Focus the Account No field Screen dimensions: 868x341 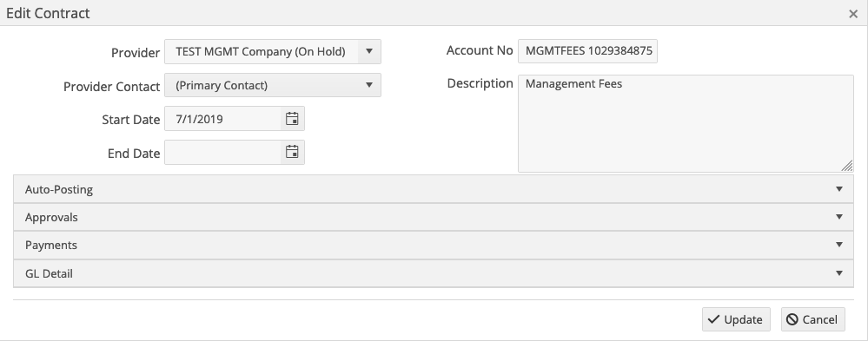pos(587,51)
